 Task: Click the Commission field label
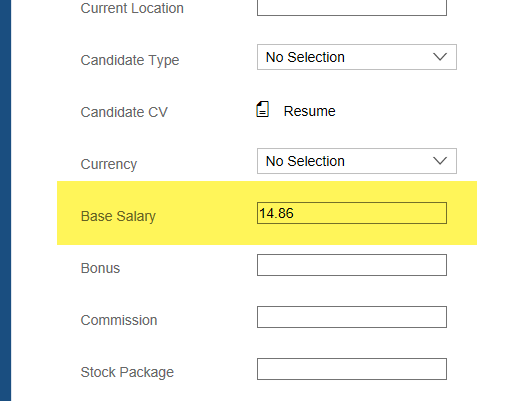(119, 320)
